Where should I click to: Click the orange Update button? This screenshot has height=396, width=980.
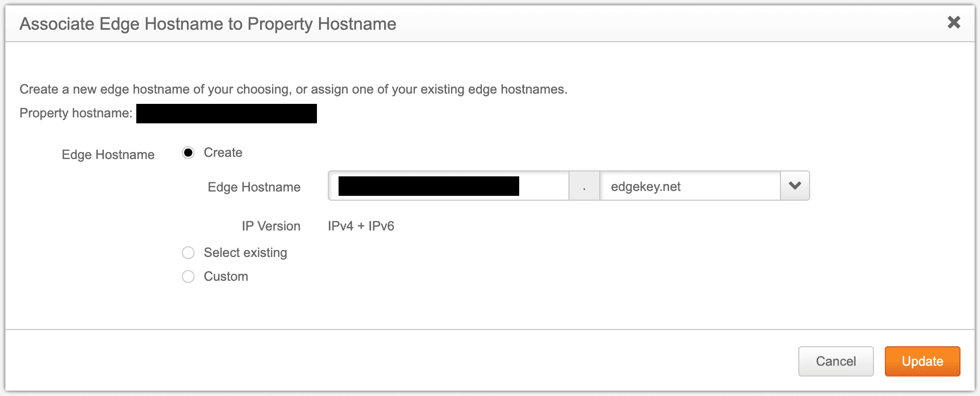pos(922,361)
